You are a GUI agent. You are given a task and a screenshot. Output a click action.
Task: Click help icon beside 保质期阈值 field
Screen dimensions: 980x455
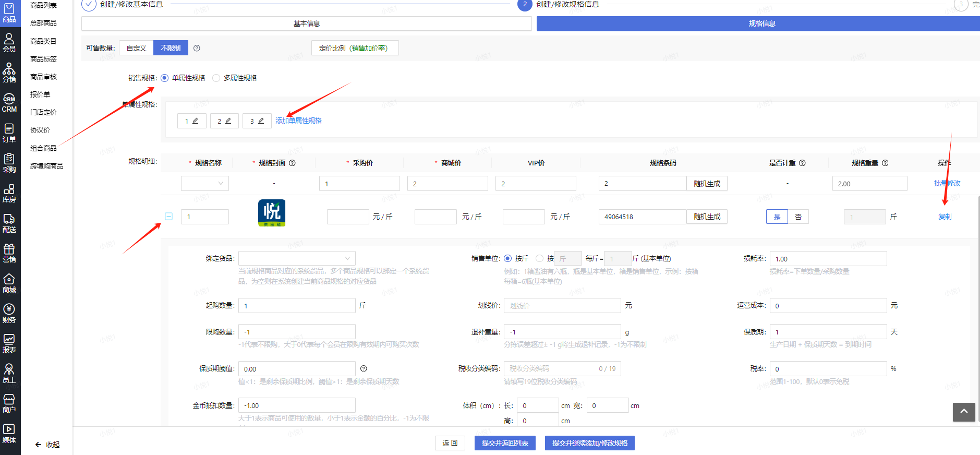pyautogui.click(x=364, y=368)
